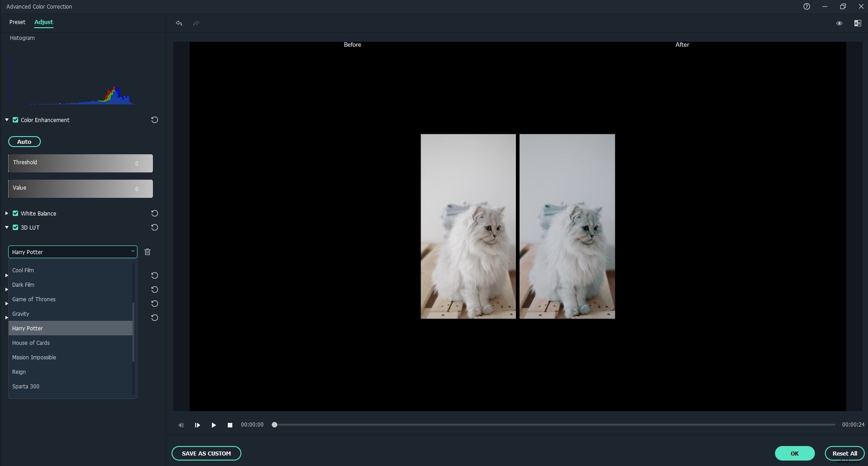Reset the 3D LUT settings

(154, 227)
